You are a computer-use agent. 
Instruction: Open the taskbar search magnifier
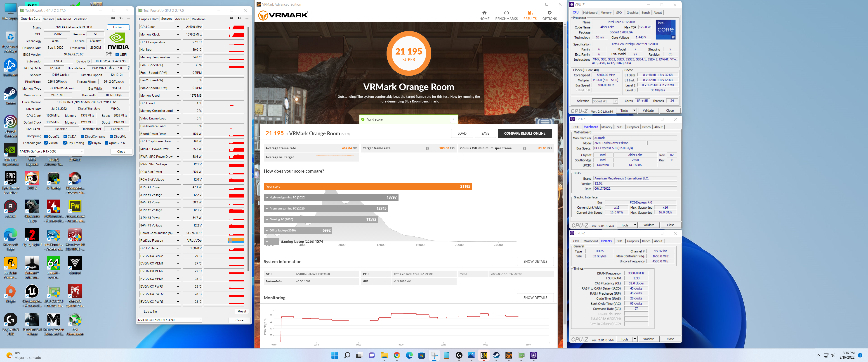(347, 355)
